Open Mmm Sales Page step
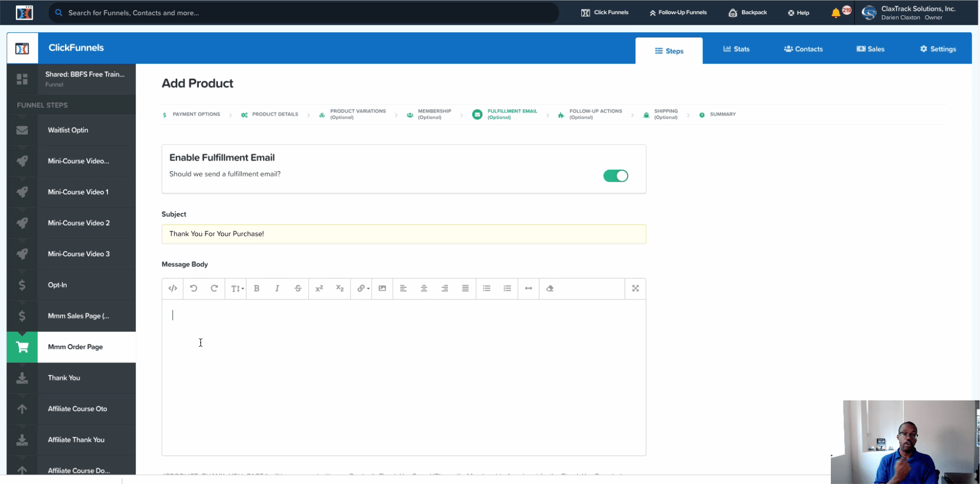Viewport: 980px width, 484px height. coord(71,316)
